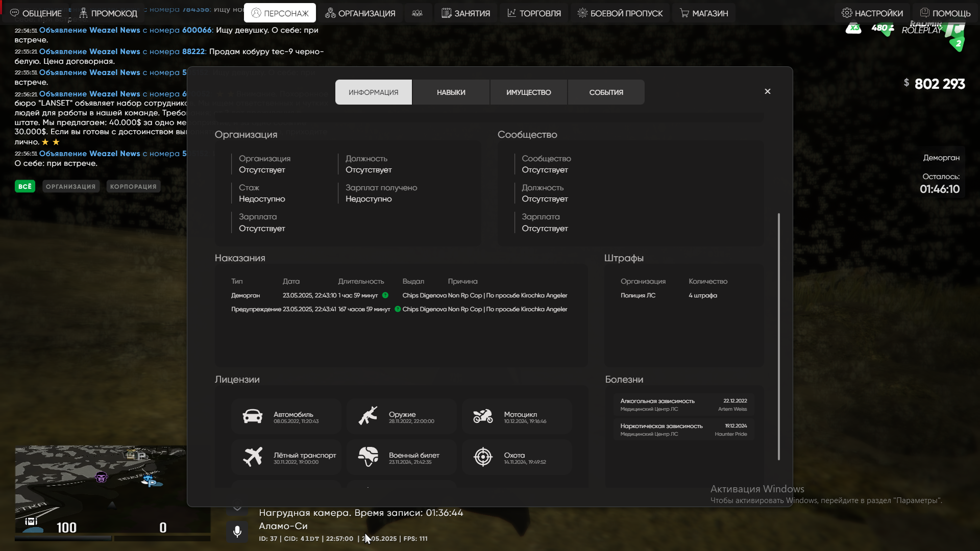Click the dollar sign money icon
This screenshot has height=551, width=980.
coord(906,83)
